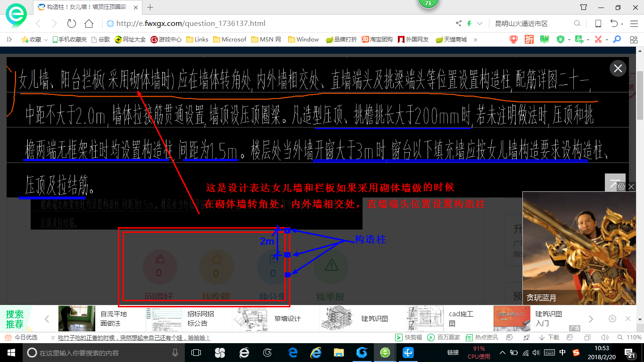Open the 天猫商城 bookmark
The height and width of the screenshot is (362, 644).
(x=451, y=40)
